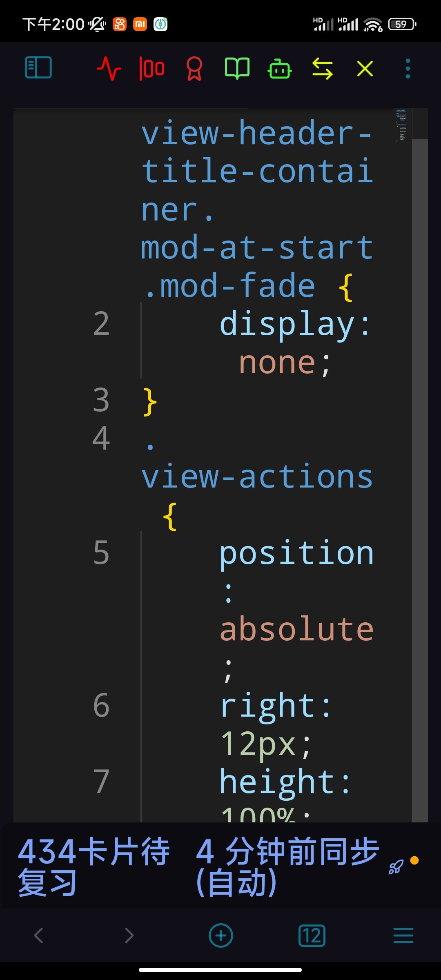This screenshot has height=980, width=441.
Task: Tap the rocket icon in status bar
Action: click(x=396, y=866)
